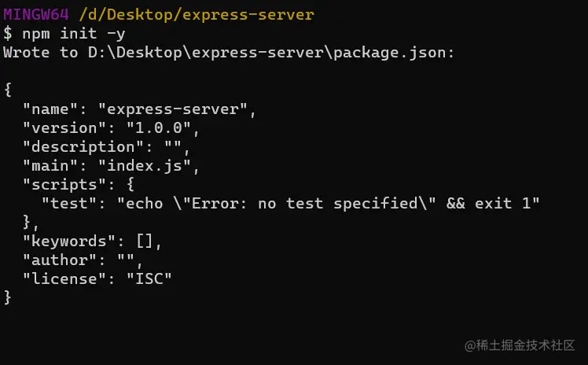Click the echo error test script string
Screen dimensions: 588x365
tap(329, 204)
